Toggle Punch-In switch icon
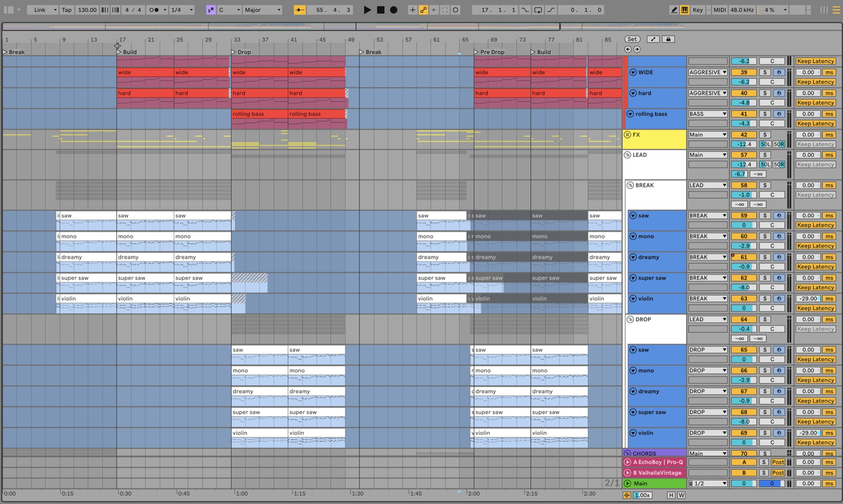The image size is (843, 504). tap(525, 10)
